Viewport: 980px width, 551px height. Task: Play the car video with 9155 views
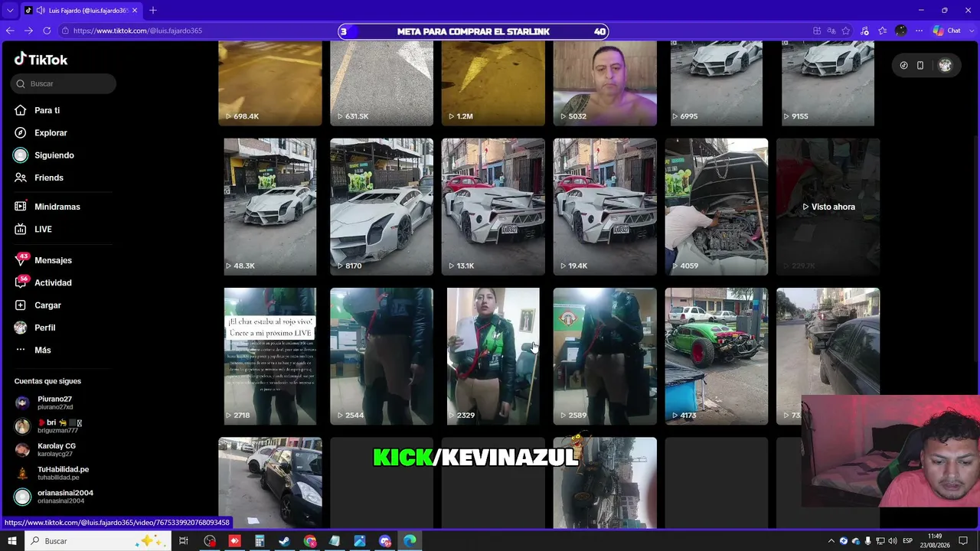coord(828,83)
